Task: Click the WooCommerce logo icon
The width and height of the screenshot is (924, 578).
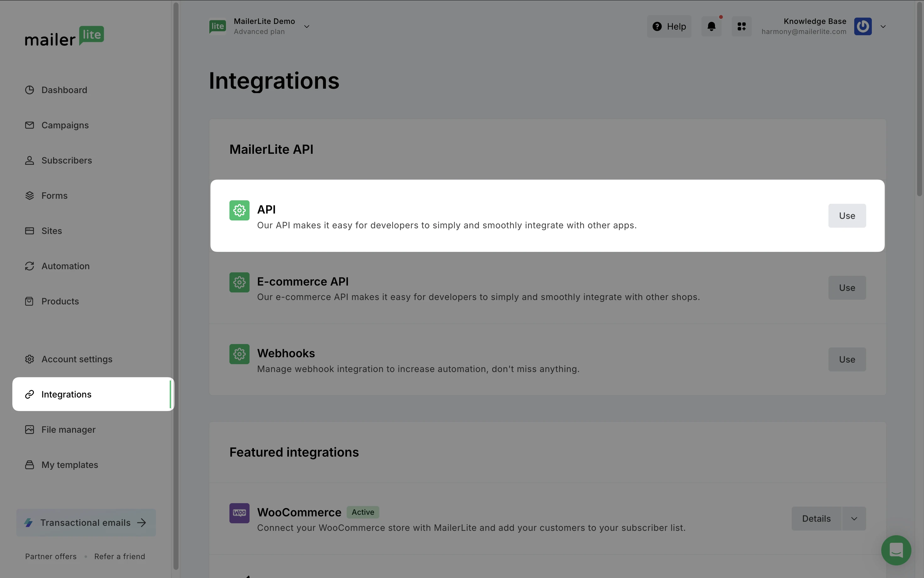Action: coord(239,513)
